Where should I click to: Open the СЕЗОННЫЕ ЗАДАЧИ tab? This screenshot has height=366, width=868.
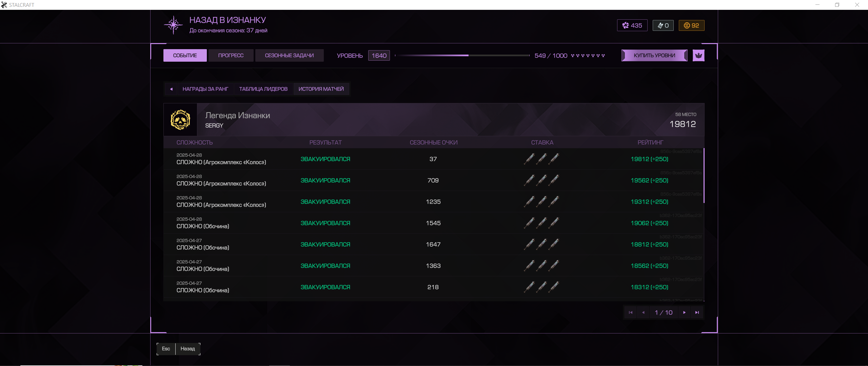(289, 55)
